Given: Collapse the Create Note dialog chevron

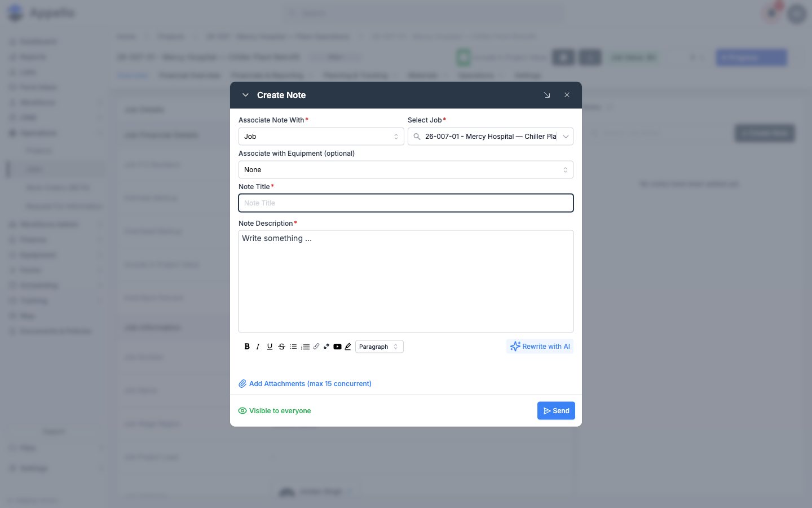Looking at the screenshot, I should 245,95.
